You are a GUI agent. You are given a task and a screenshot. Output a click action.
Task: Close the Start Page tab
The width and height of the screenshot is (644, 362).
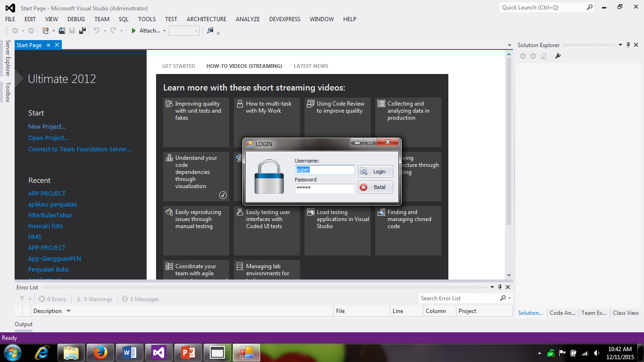point(57,45)
